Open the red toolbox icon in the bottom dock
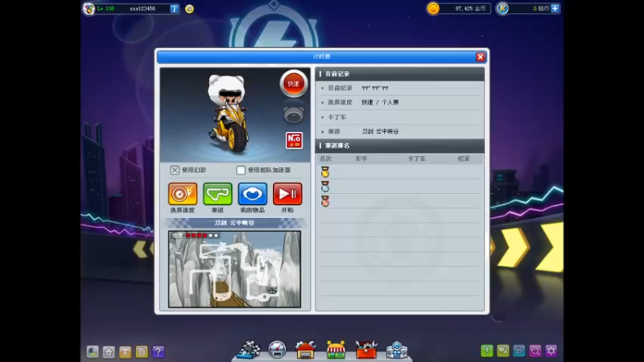 (366, 350)
